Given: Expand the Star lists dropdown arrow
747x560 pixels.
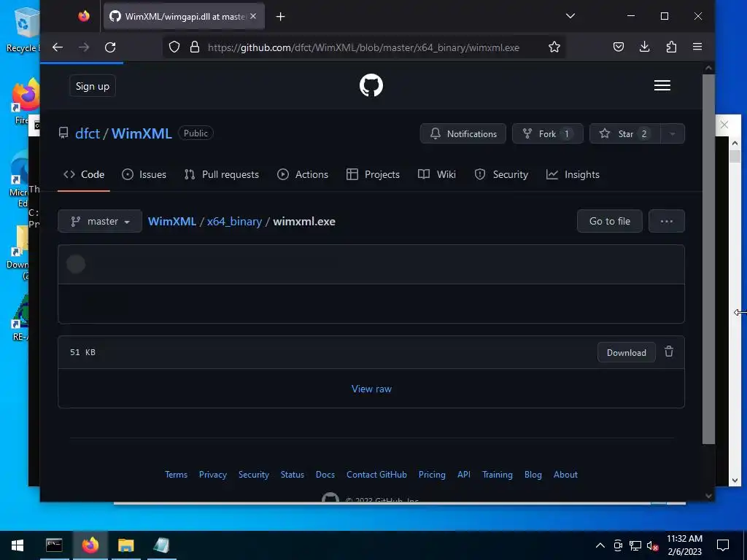Looking at the screenshot, I should click(x=672, y=134).
